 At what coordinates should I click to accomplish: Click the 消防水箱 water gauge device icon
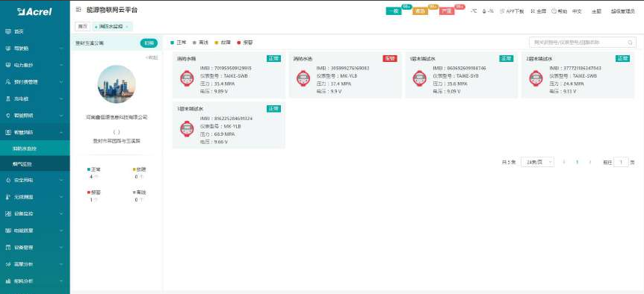[187, 78]
